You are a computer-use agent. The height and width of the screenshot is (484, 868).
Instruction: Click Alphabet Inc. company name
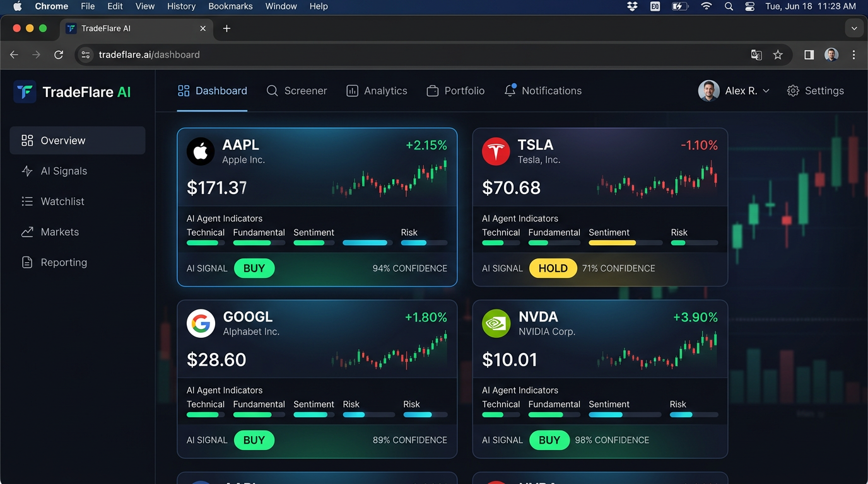(251, 332)
